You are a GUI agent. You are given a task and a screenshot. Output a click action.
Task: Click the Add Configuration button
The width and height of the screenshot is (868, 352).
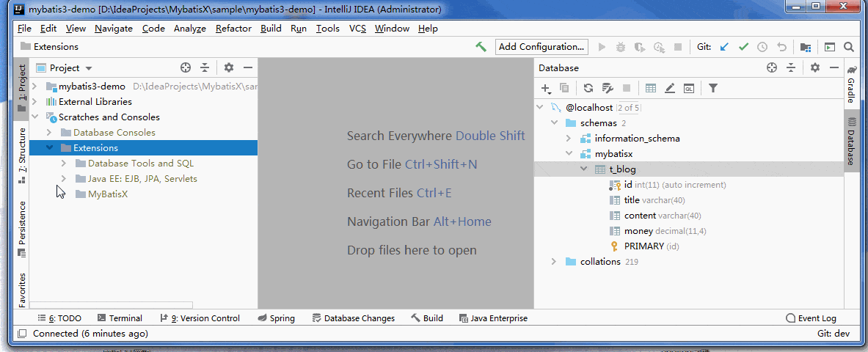(541, 47)
